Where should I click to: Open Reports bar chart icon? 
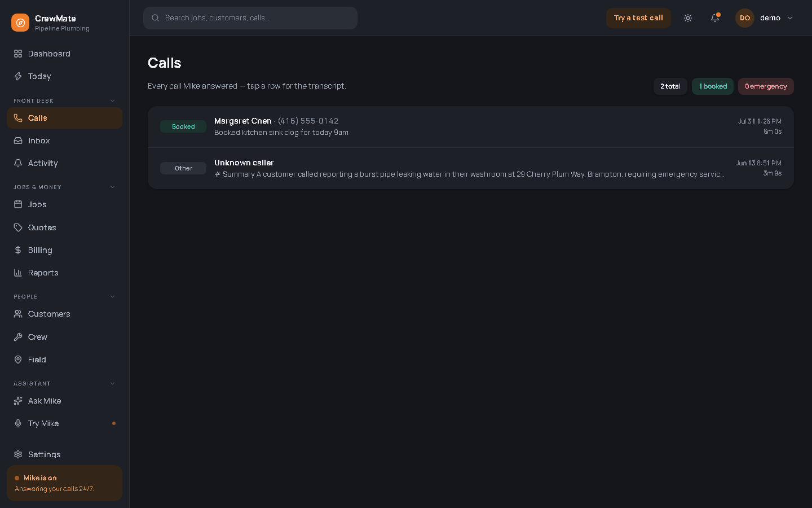click(18, 273)
